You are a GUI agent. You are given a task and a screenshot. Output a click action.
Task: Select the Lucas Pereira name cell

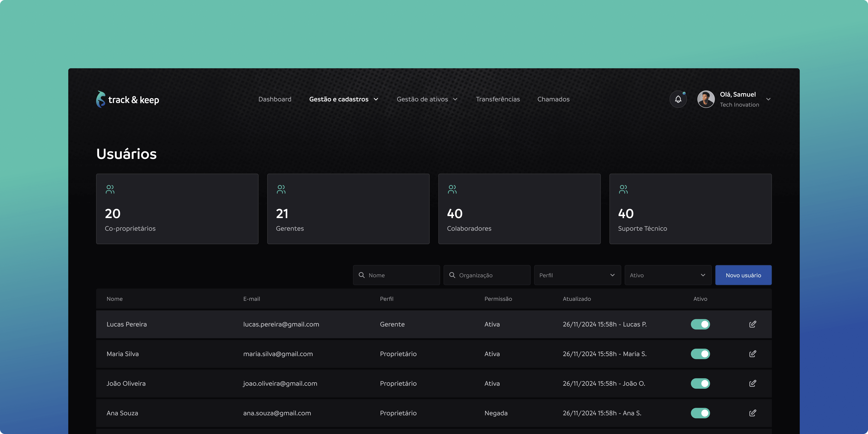pos(127,324)
